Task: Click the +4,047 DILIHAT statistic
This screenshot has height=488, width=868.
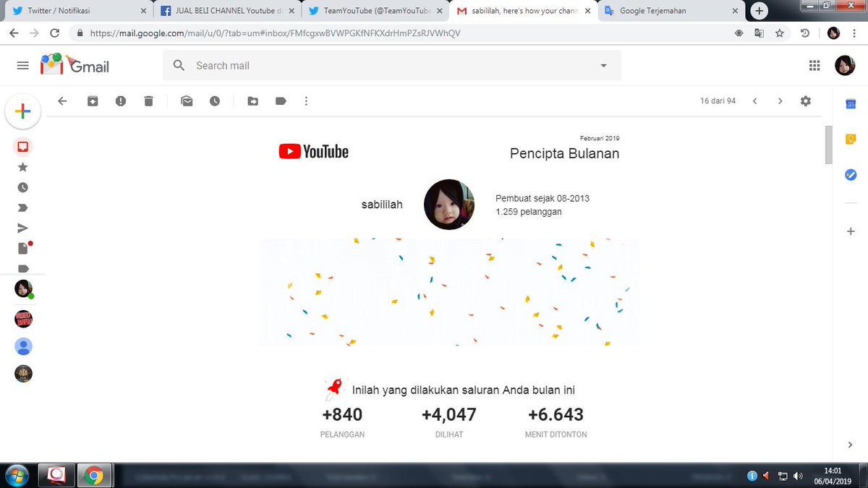Action: point(449,423)
